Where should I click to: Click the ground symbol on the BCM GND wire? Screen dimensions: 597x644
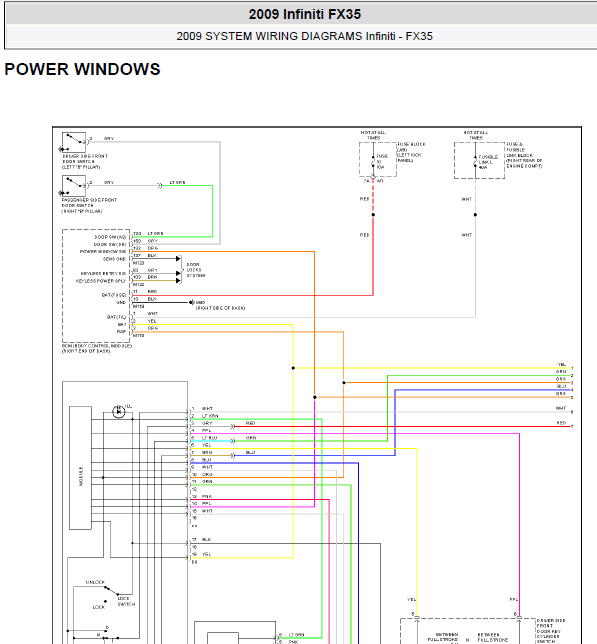191,302
